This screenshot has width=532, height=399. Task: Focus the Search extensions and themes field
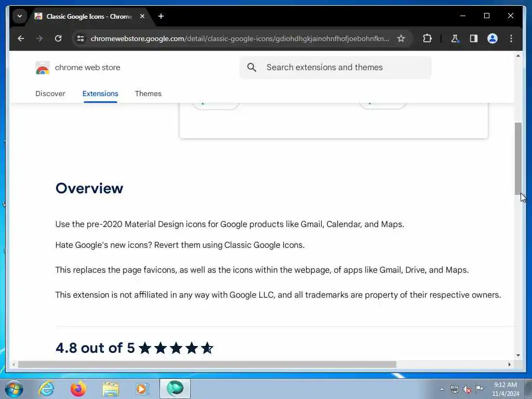point(335,68)
